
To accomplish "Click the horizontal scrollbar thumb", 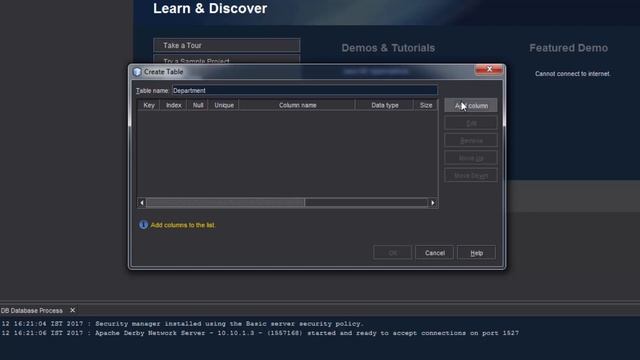I will tap(225, 203).
